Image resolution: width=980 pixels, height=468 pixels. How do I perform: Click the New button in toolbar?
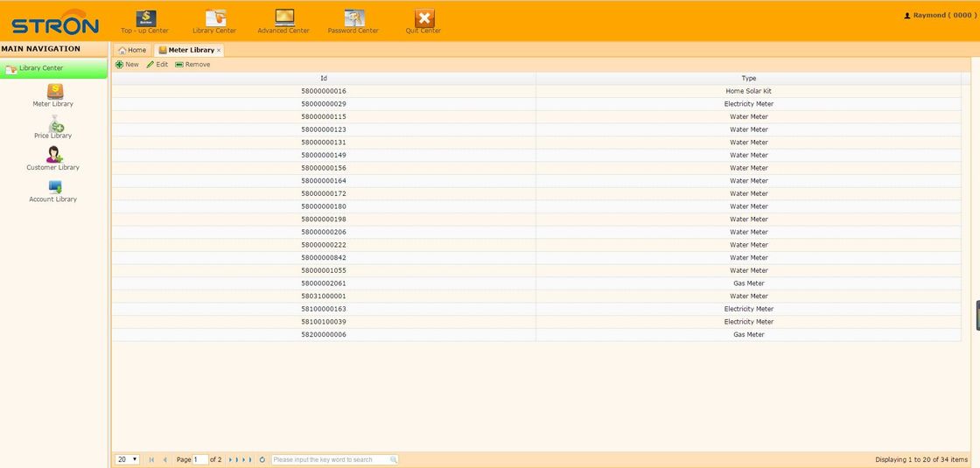pyautogui.click(x=127, y=65)
